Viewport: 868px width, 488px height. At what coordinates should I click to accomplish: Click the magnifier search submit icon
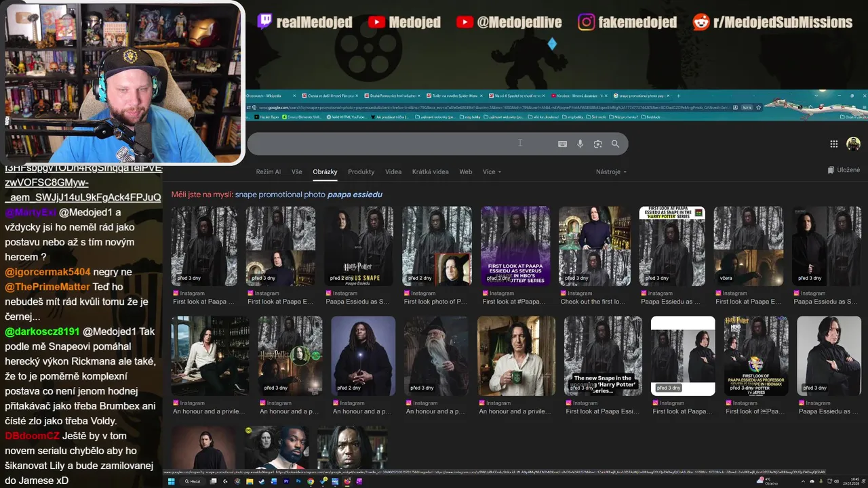tap(615, 144)
